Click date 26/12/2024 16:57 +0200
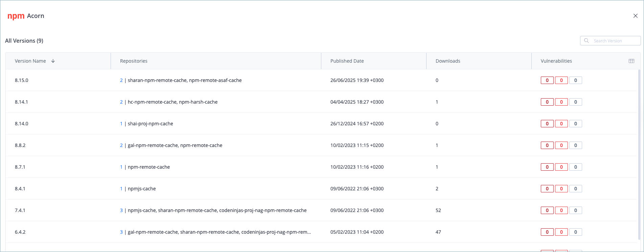The image size is (644, 252). (x=357, y=124)
